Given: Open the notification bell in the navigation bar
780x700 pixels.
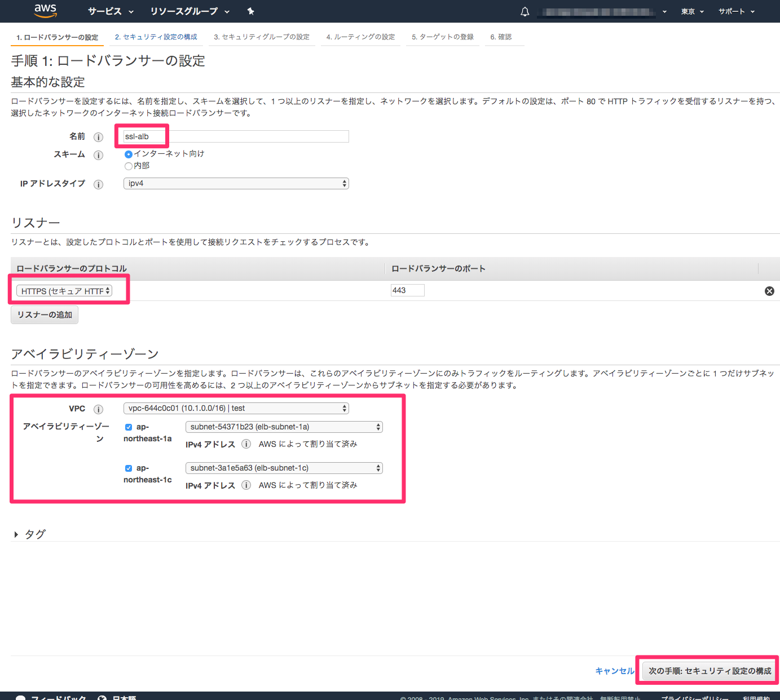Looking at the screenshot, I should point(525,11).
